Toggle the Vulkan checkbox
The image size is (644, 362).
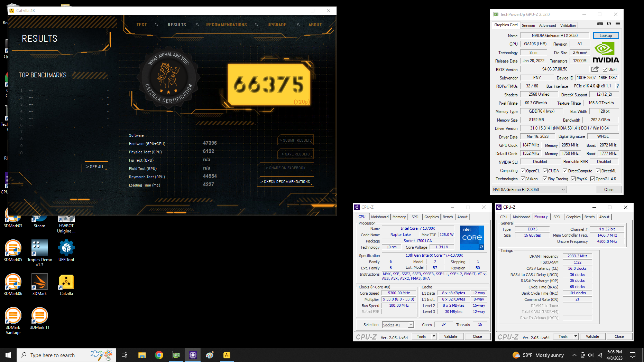[523, 179]
